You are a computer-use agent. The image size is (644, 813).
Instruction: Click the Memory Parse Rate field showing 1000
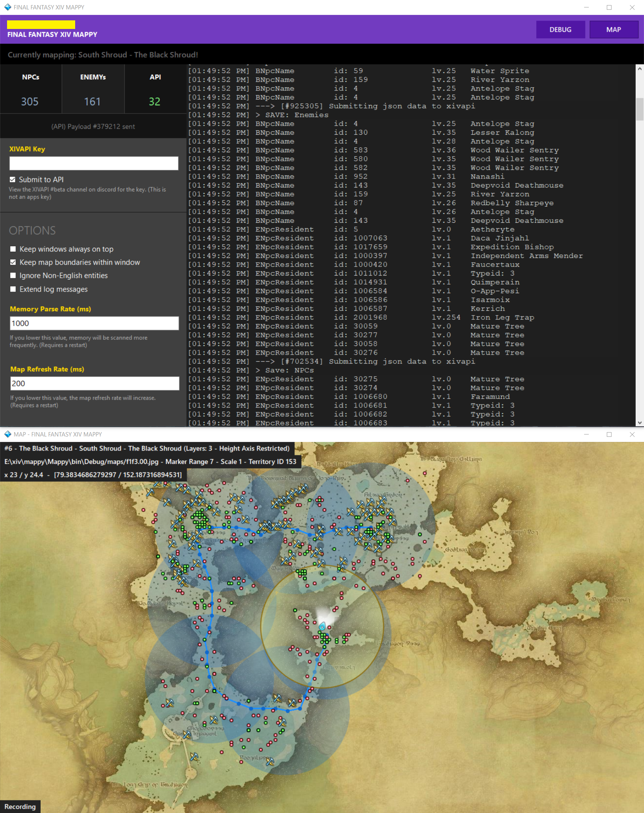pyautogui.click(x=94, y=323)
